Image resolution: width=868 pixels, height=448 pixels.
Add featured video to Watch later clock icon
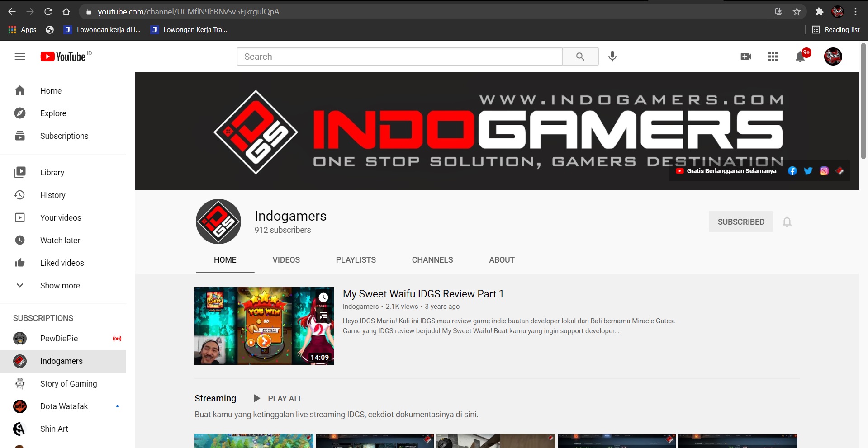point(323,297)
